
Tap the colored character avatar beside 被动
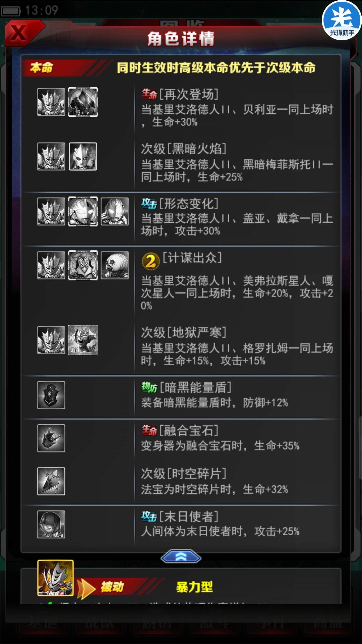click(x=55, y=578)
